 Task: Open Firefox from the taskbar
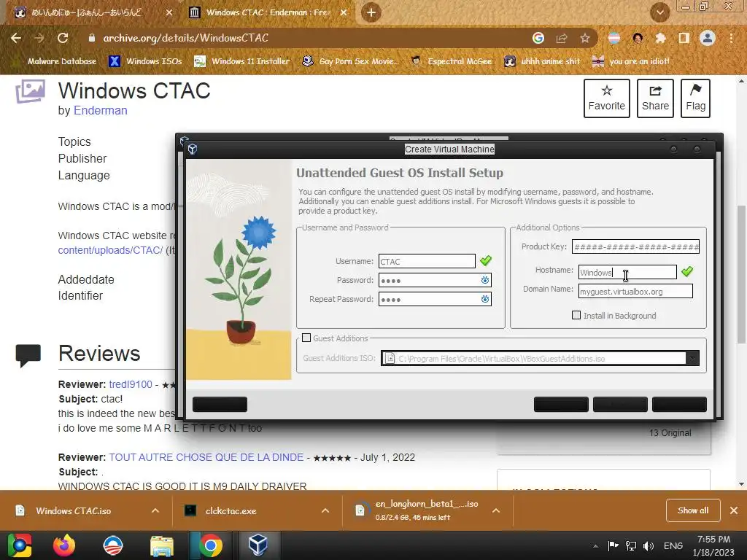coord(64,545)
